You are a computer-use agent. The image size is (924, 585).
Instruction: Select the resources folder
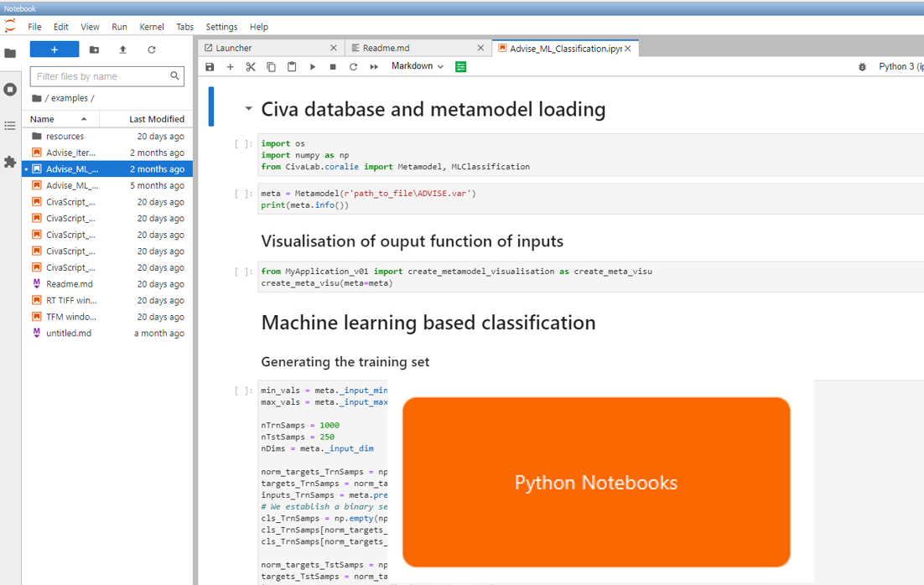(107, 136)
